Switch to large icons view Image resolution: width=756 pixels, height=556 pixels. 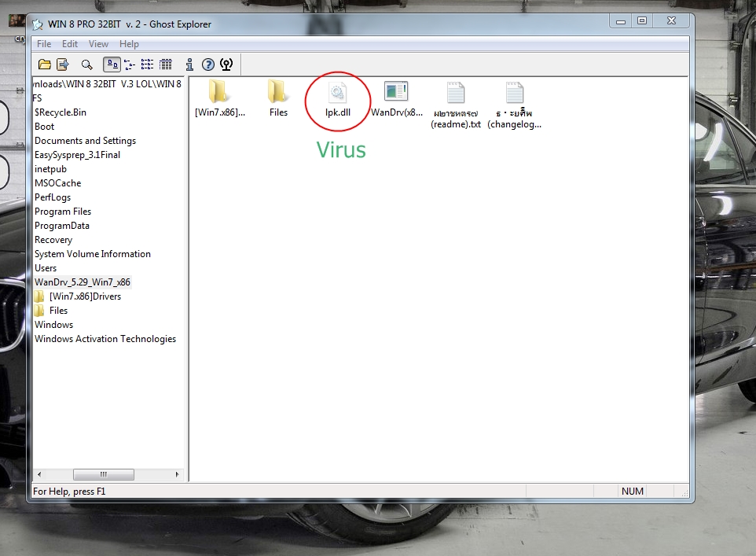tap(112, 64)
